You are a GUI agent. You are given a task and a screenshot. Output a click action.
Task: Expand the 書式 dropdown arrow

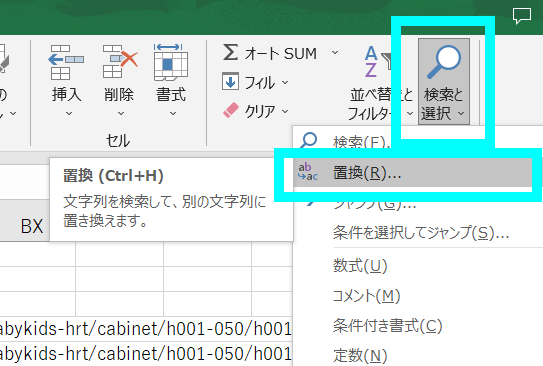click(x=173, y=113)
